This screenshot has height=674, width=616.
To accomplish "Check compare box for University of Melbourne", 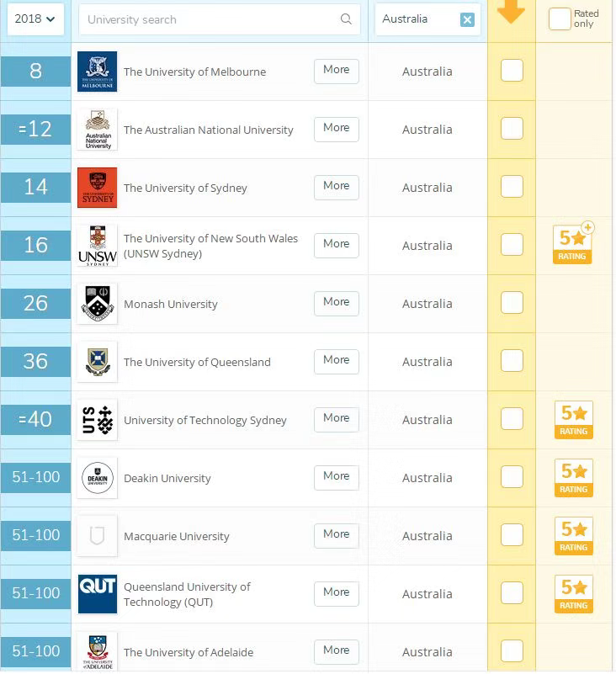I will pyautogui.click(x=512, y=72).
